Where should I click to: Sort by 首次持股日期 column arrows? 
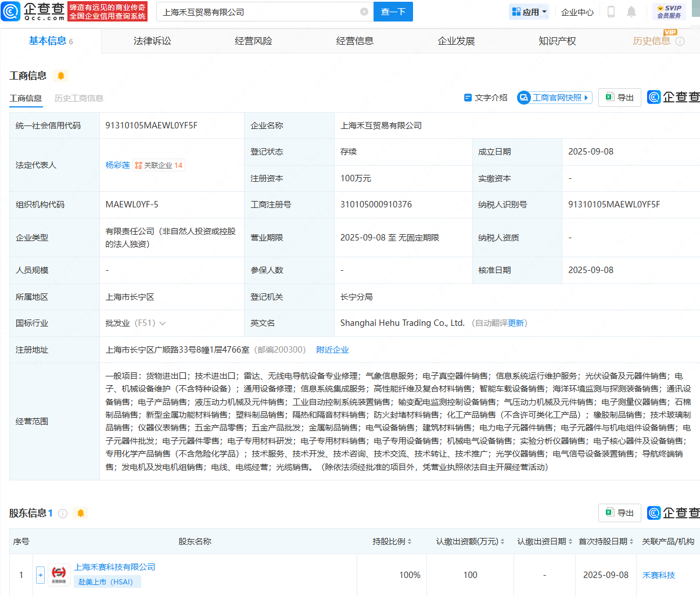click(631, 541)
